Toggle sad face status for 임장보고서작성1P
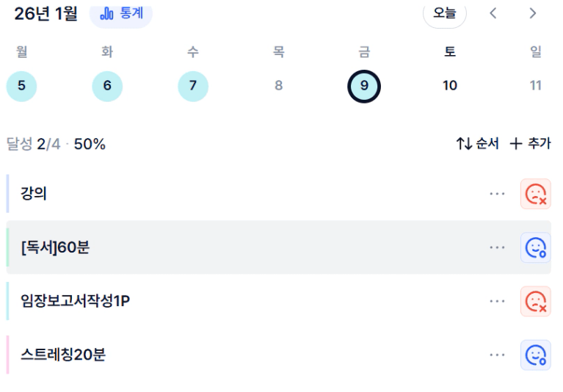563x392 pixels. click(x=535, y=301)
